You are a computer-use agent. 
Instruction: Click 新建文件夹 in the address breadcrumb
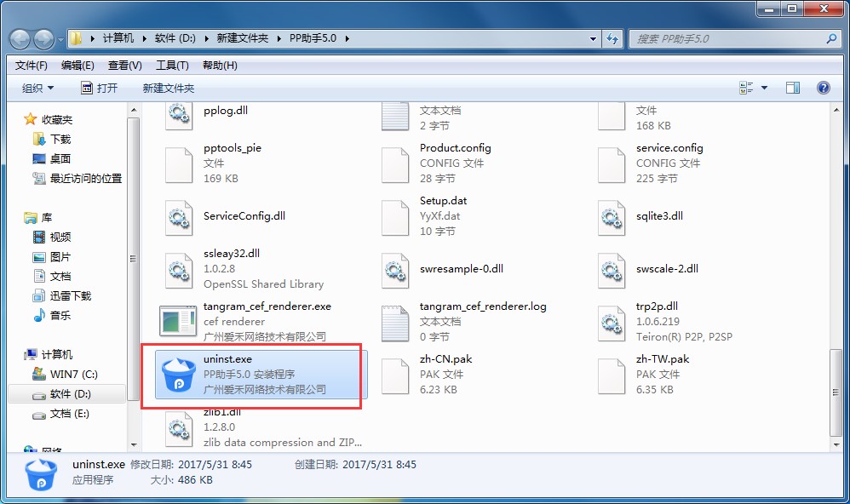pyautogui.click(x=243, y=38)
